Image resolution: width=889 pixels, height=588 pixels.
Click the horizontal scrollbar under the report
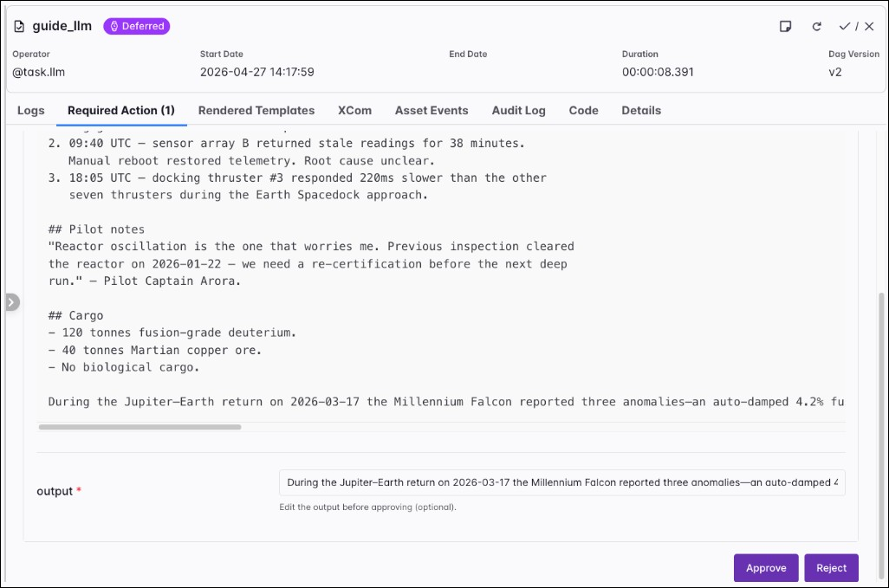point(139,426)
